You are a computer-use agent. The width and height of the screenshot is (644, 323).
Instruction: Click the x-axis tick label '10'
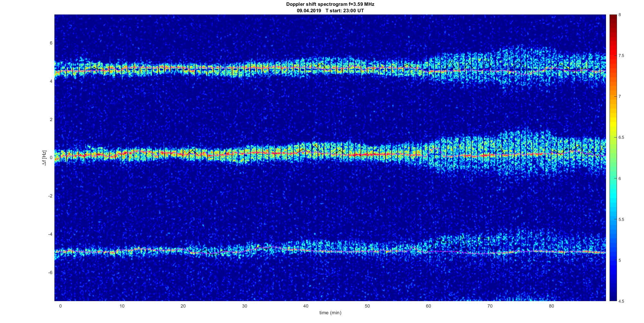[122, 306]
